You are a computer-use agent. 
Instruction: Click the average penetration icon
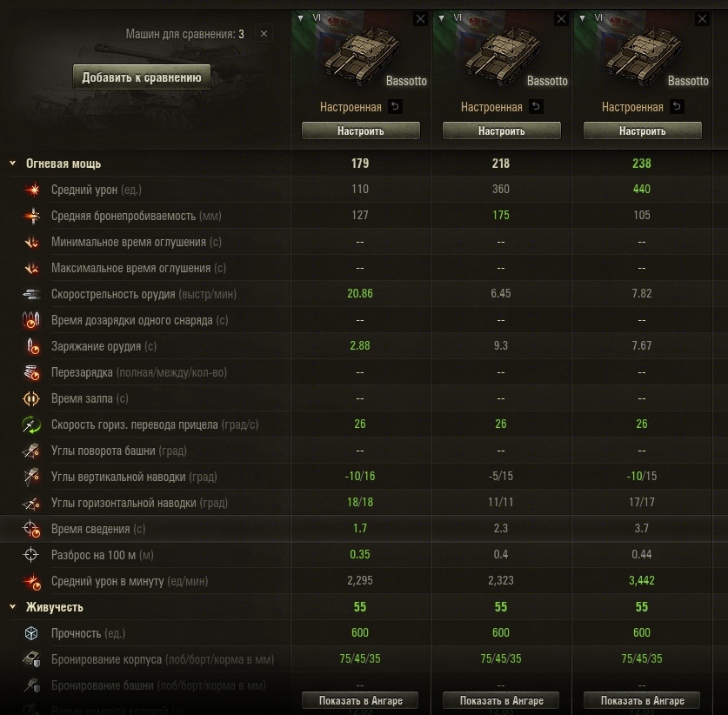(32, 216)
